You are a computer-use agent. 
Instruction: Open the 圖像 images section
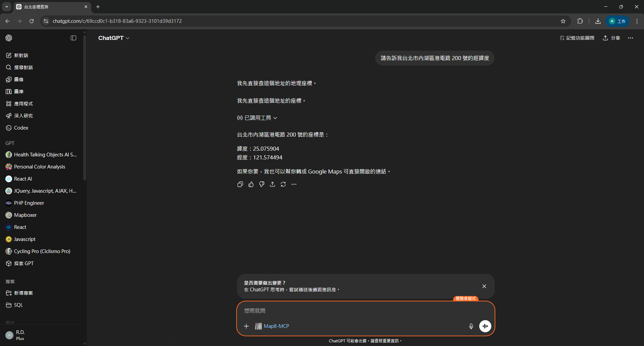click(41, 80)
